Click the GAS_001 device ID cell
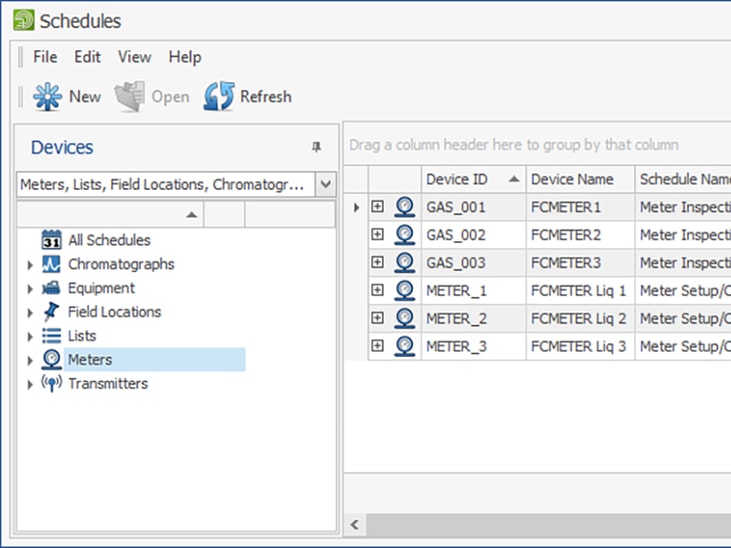This screenshot has width=731, height=548. click(x=474, y=207)
